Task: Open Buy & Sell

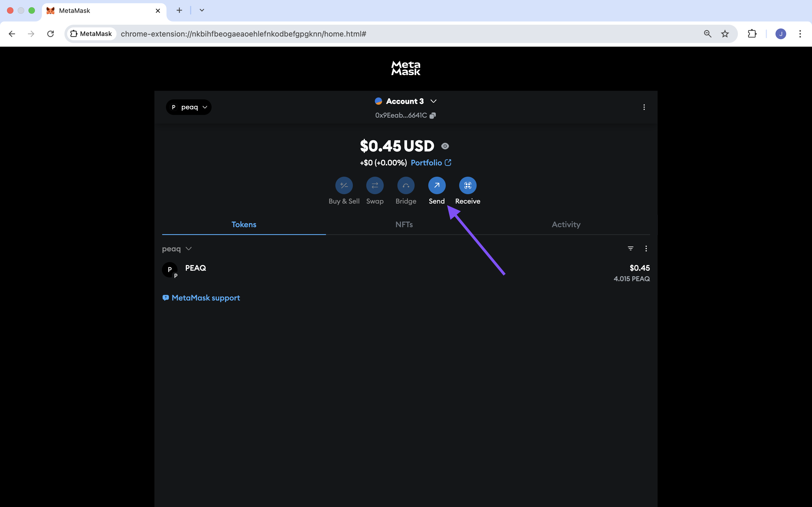Action: point(344,186)
